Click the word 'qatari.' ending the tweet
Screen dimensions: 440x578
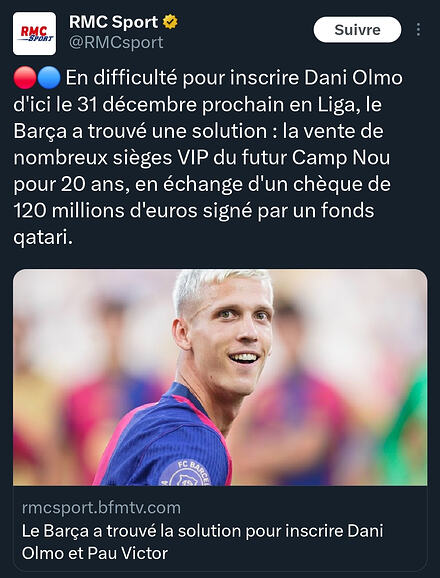tap(43, 238)
